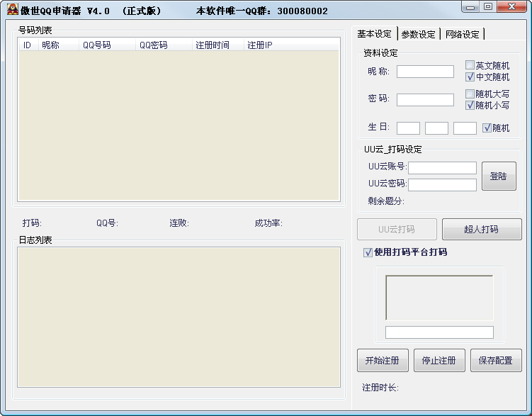Image resolution: width=532 pixels, height=416 pixels.
Task: Click the 剩余题分 label
Action: [386, 201]
